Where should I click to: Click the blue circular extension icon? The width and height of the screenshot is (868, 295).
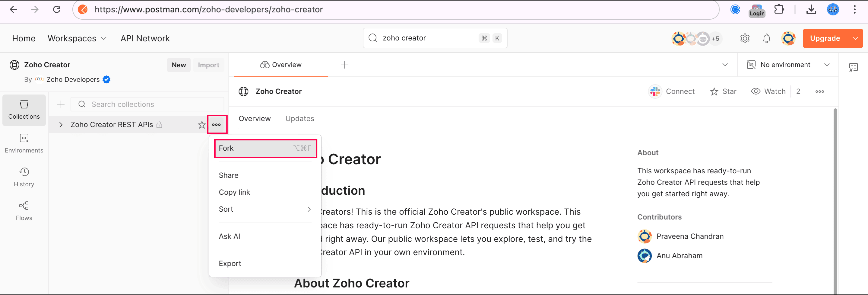click(735, 9)
